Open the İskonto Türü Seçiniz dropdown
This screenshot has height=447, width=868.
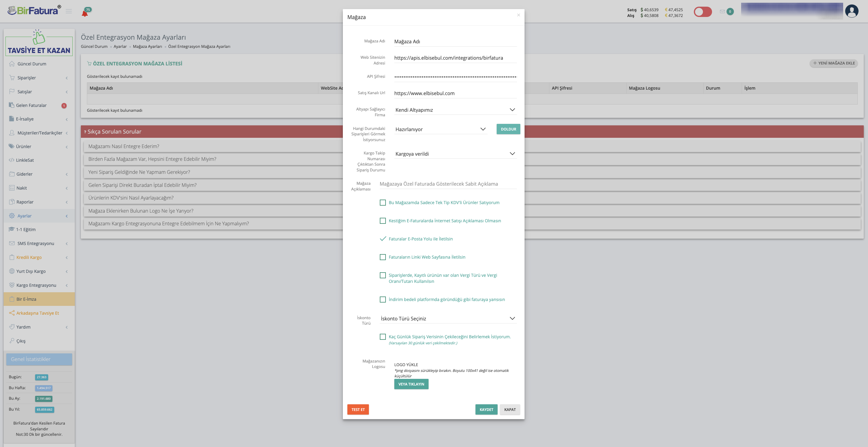coord(448,318)
